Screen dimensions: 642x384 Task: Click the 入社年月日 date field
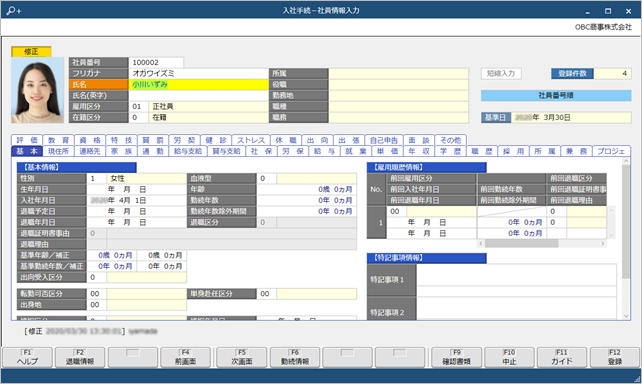137,201
